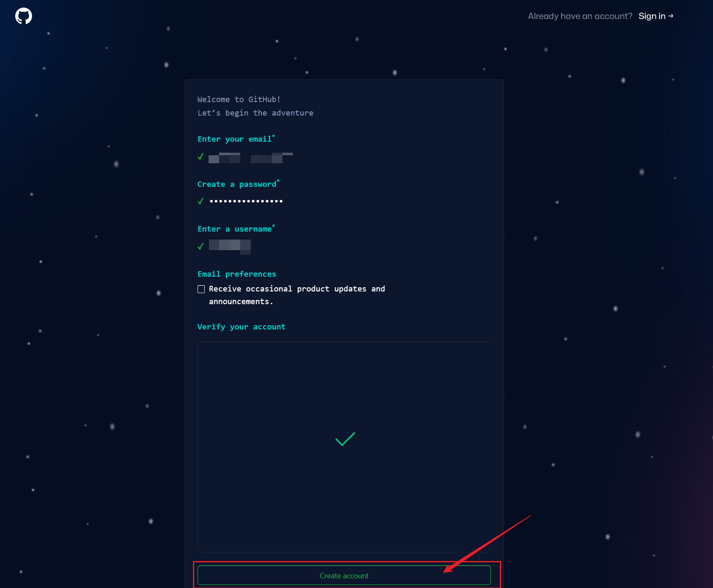Viewport: 713px width, 588px height.
Task: Create the account with the green button
Action: pyautogui.click(x=344, y=575)
